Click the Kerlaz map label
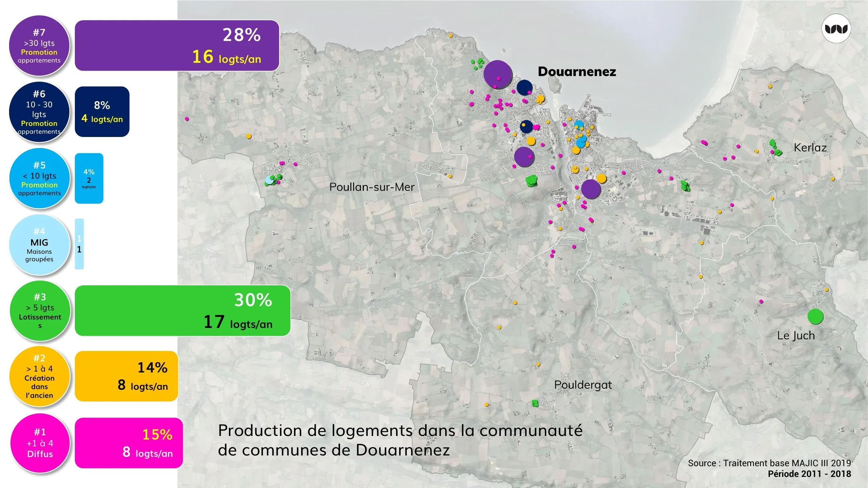This screenshot has width=868, height=488. pos(810,147)
